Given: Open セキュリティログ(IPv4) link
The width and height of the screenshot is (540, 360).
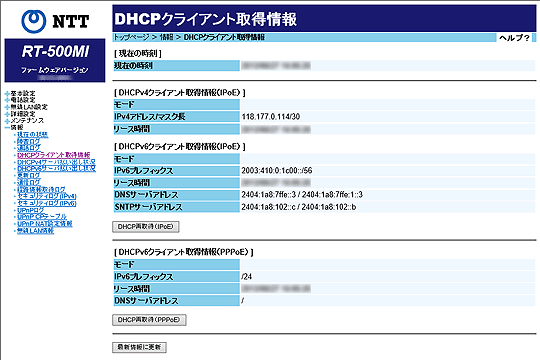Looking at the screenshot, I should click(47, 196).
